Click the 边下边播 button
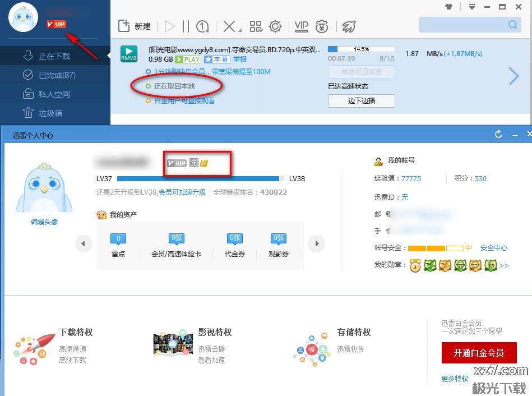This screenshot has height=396, width=532. [362, 101]
